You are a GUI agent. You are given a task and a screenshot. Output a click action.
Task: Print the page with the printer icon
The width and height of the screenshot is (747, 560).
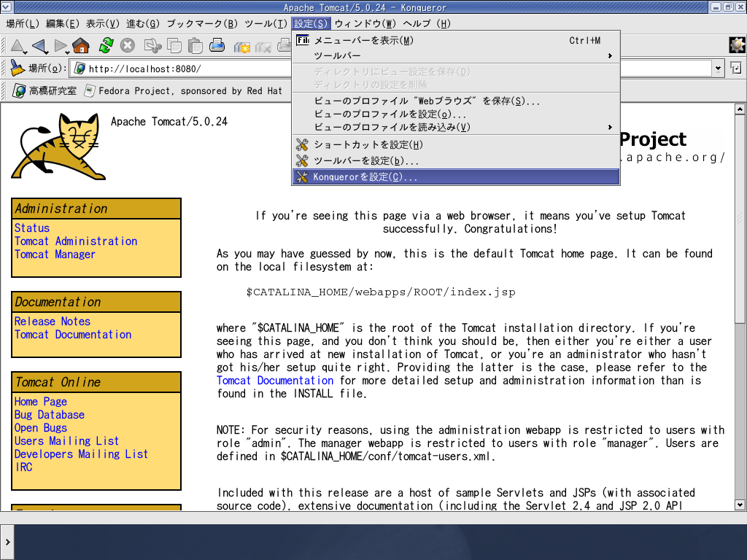217,46
